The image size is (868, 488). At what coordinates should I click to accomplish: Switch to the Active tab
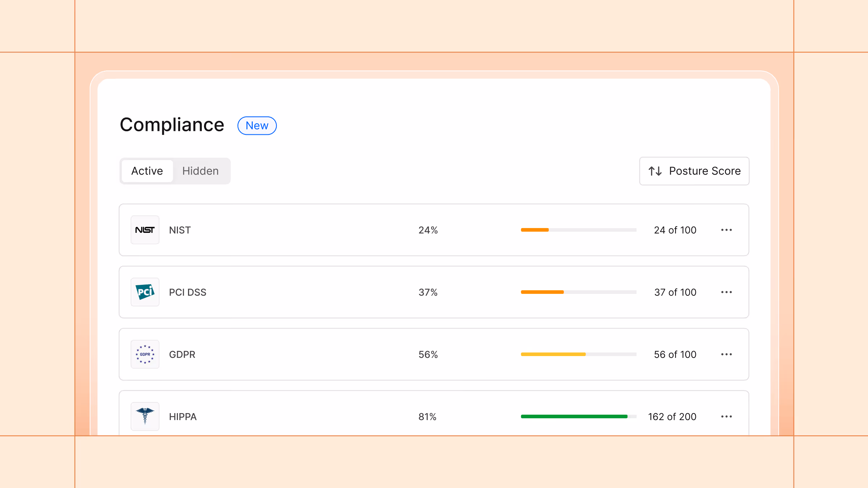tap(147, 171)
